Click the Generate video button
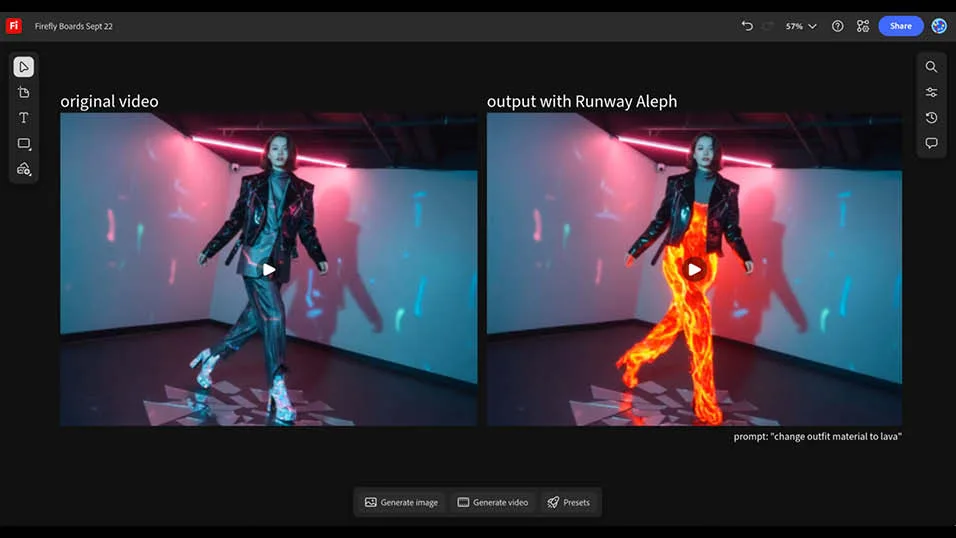The height and width of the screenshot is (538, 956). click(492, 502)
